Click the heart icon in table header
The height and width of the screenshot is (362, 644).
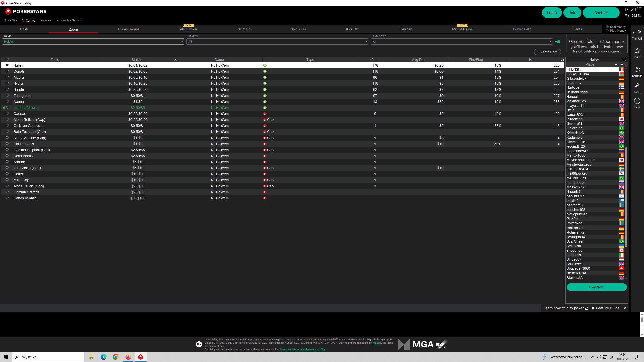click(7, 60)
